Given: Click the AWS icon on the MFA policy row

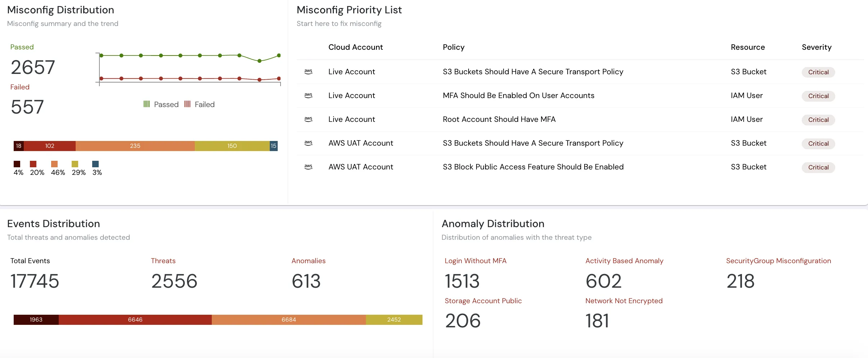Looking at the screenshot, I should pos(308,96).
